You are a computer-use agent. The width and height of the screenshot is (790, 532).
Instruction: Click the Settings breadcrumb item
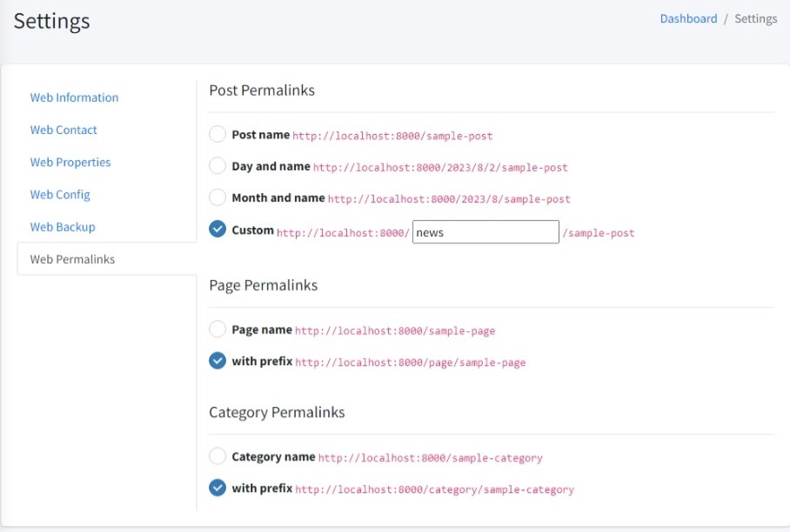tap(755, 18)
